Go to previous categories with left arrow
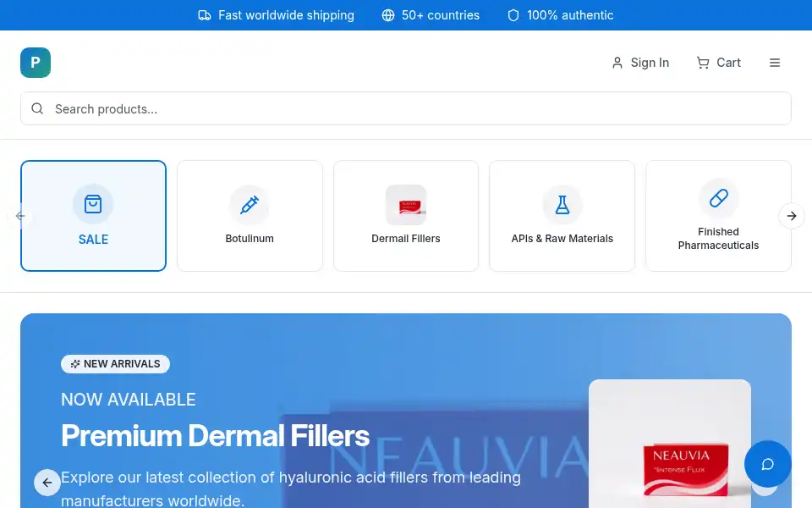The width and height of the screenshot is (812, 508). coord(20,216)
